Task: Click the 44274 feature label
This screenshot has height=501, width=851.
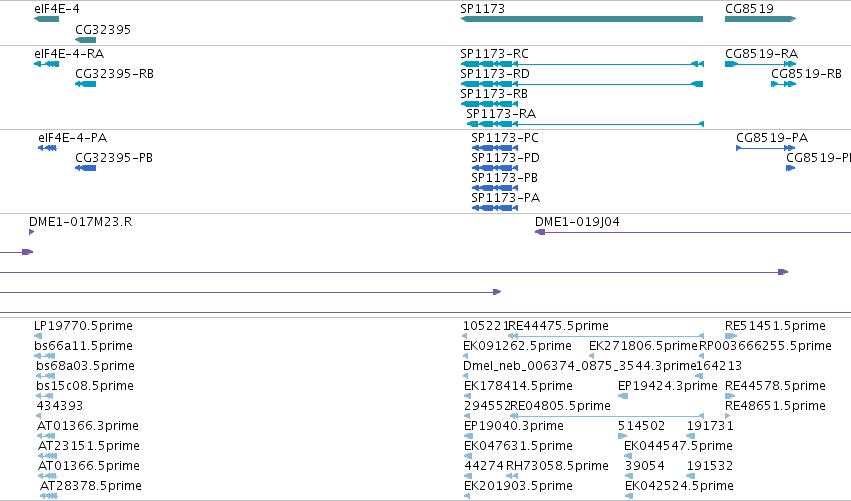Action: point(484,466)
